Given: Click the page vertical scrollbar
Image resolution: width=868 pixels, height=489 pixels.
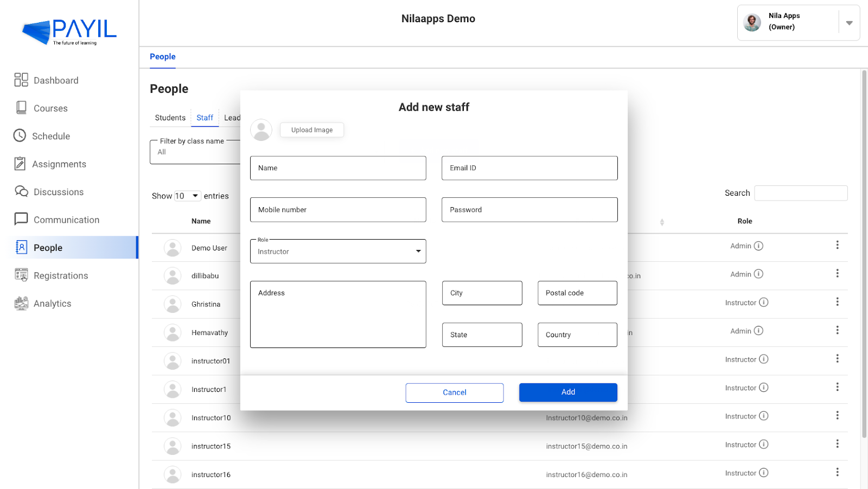Looking at the screenshot, I should click(864, 254).
